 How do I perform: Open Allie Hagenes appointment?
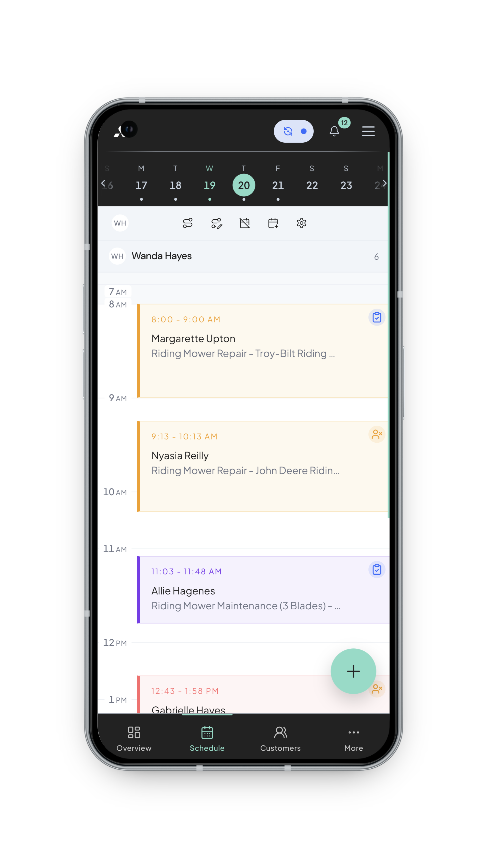coord(263,590)
